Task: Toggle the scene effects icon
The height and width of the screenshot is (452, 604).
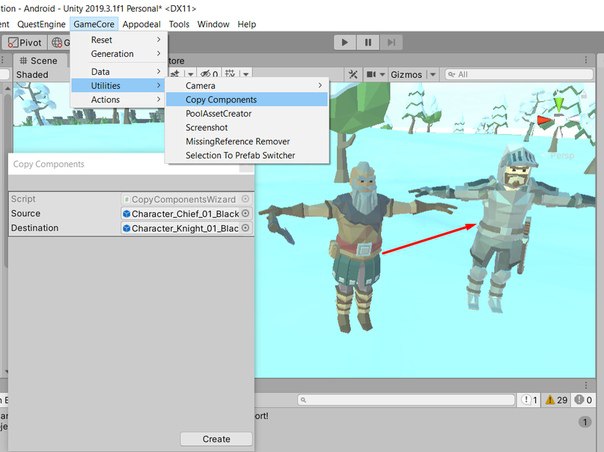Action: coord(175,73)
